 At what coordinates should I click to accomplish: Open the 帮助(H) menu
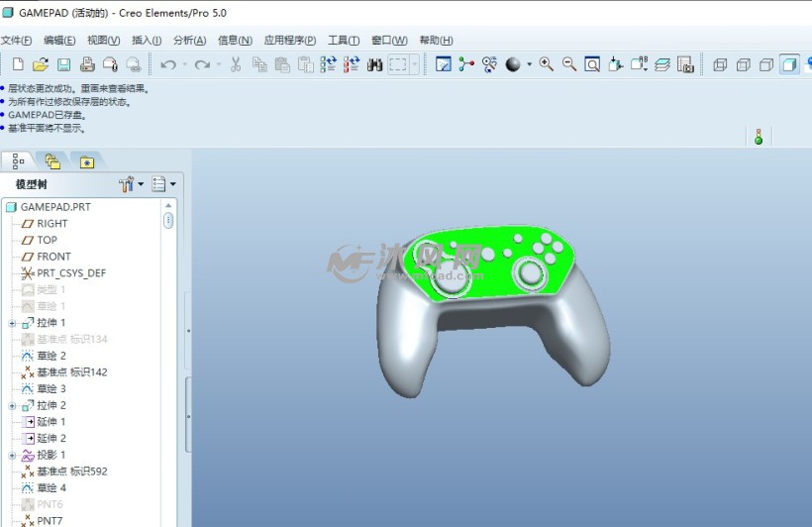tap(436, 41)
